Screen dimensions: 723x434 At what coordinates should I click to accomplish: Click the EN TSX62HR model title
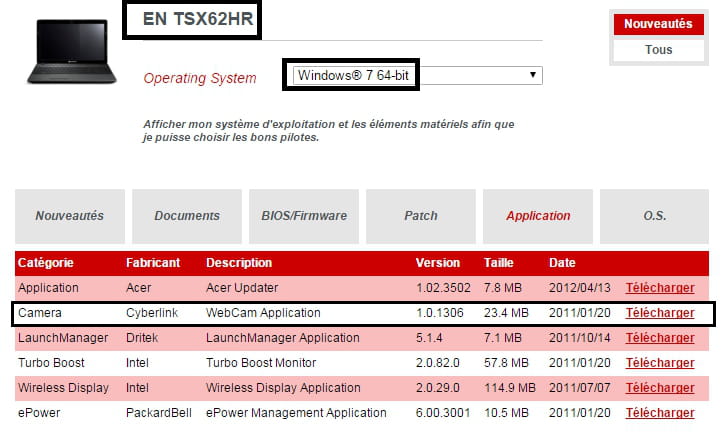(x=198, y=19)
